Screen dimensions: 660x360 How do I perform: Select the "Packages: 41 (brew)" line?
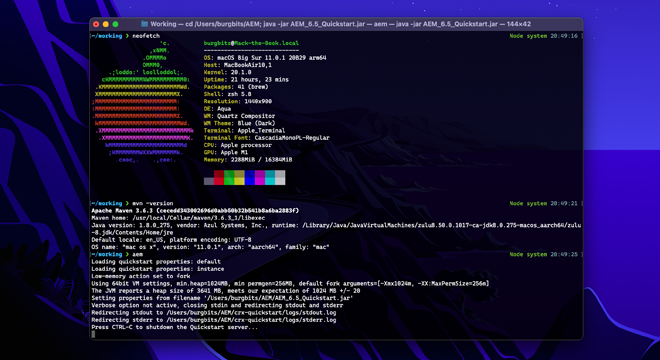point(236,87)
